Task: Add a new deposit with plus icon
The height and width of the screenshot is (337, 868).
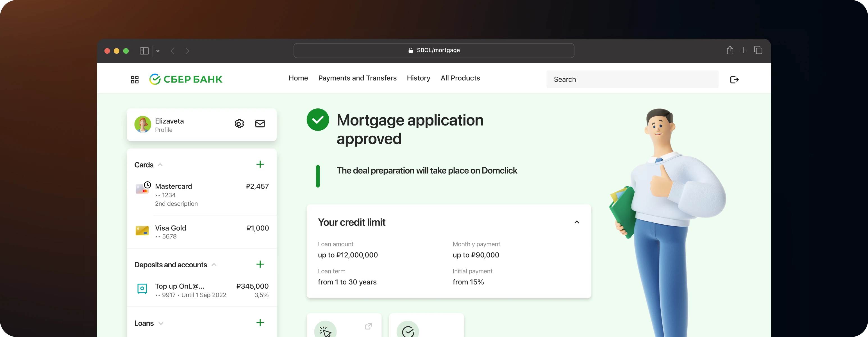Action: pos(260,264)
